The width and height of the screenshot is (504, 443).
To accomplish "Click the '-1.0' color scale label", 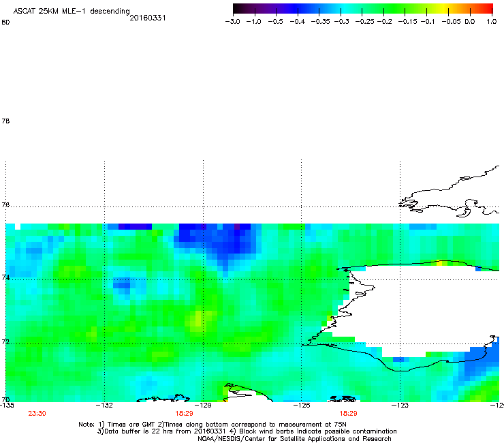I will click(254, 22).
